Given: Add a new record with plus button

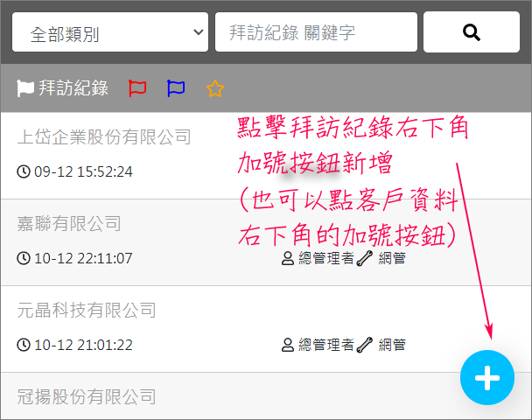Looking at the screenshot, I should click(x=487, y=378).
